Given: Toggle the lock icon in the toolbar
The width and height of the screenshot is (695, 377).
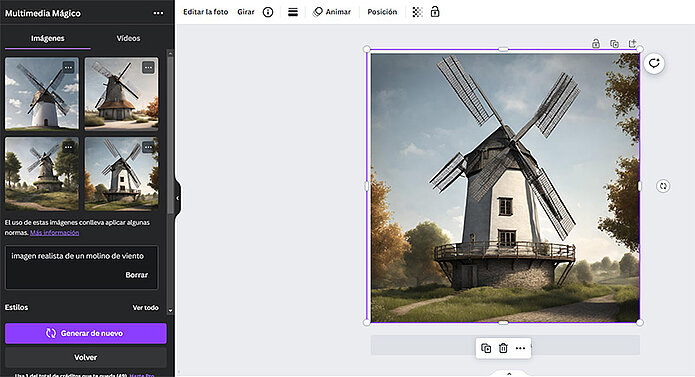Looking at the screenshot, I should tap(435, 12).
